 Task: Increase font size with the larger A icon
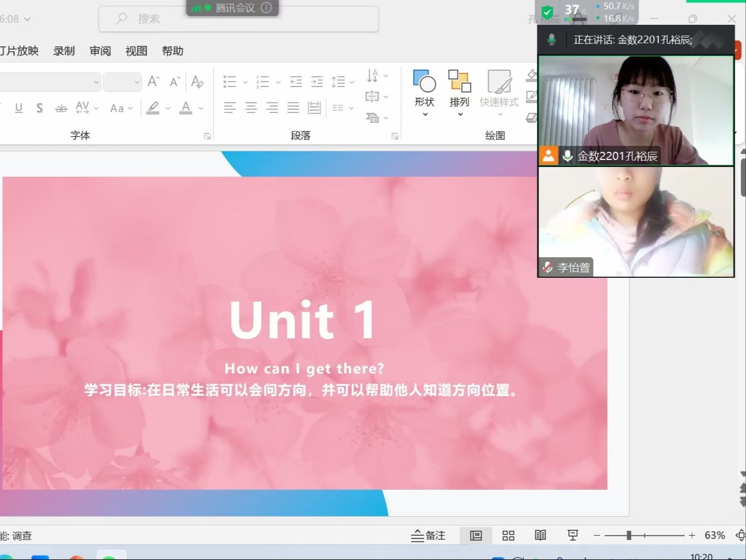point(154,82)
